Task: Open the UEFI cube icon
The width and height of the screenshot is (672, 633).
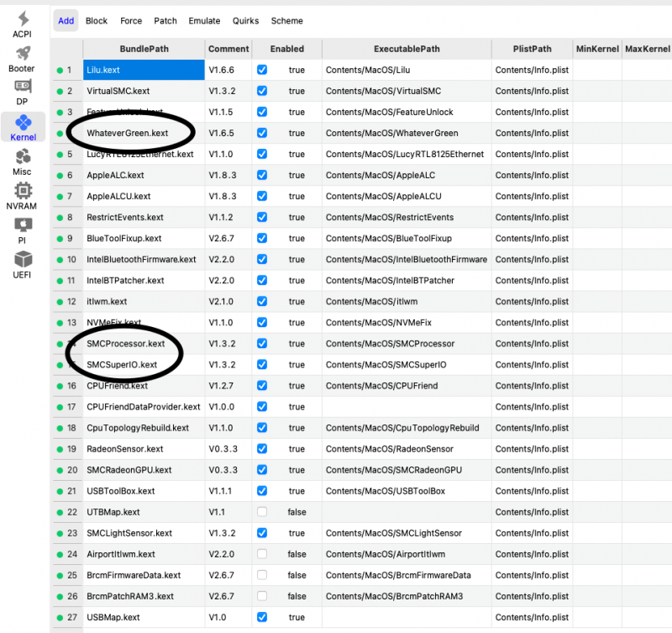Action: tap(23, 259)
